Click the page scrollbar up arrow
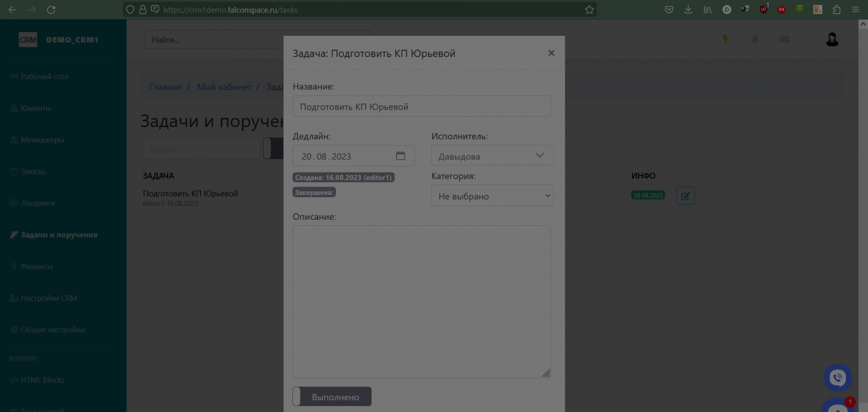Viewport: 868px width, 412px height. pos(863,24)
